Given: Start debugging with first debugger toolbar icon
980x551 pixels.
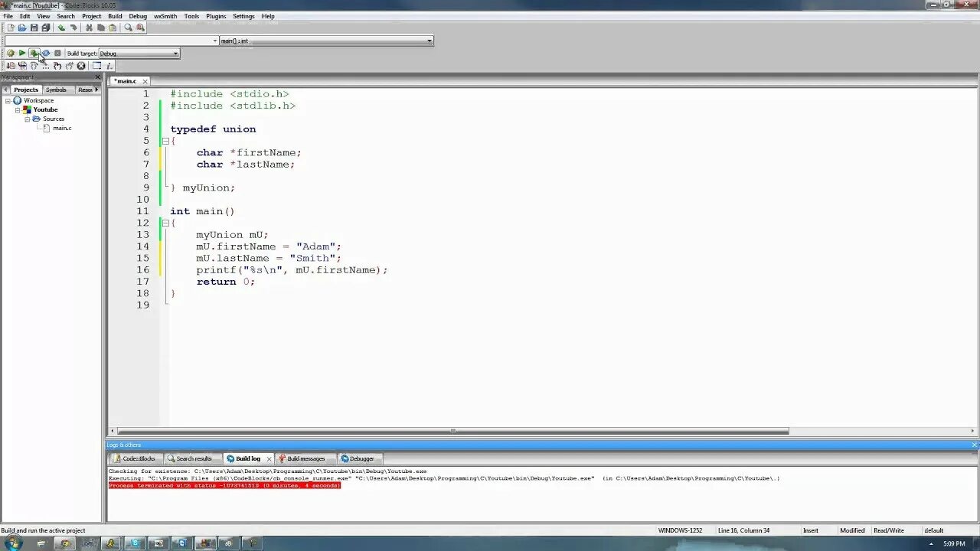Looking at the screenshot, I should 11,66.
